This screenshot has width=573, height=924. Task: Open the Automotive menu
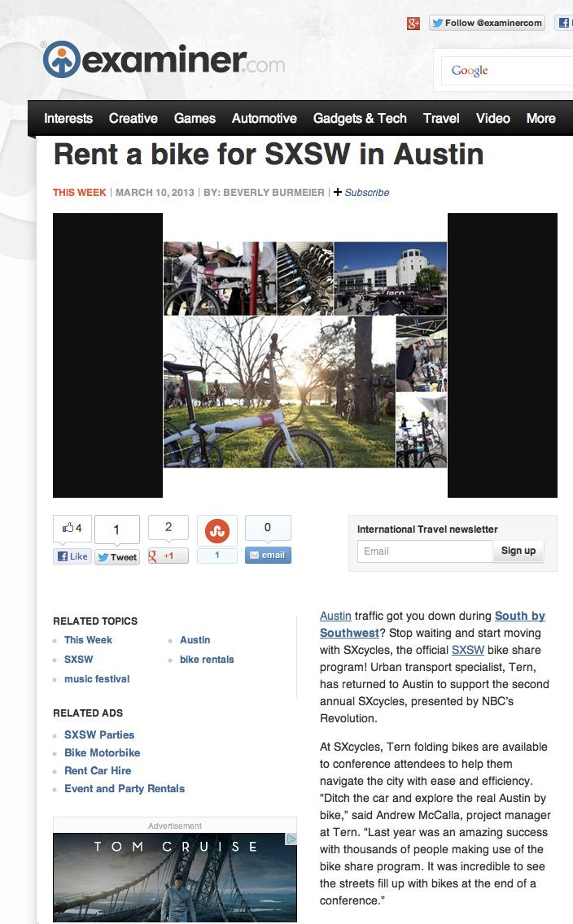click(x=264, y=119)
